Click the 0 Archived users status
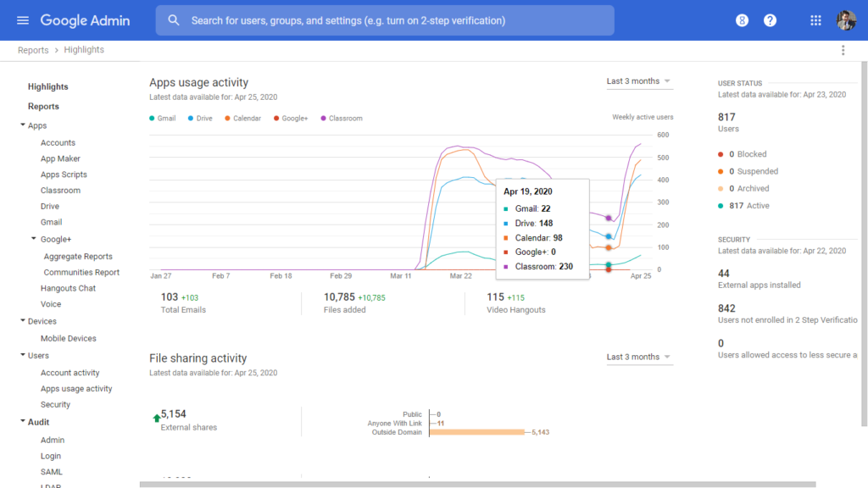This screenshot has width=868, height=488. pyautogui.click(x=743, y=189)
